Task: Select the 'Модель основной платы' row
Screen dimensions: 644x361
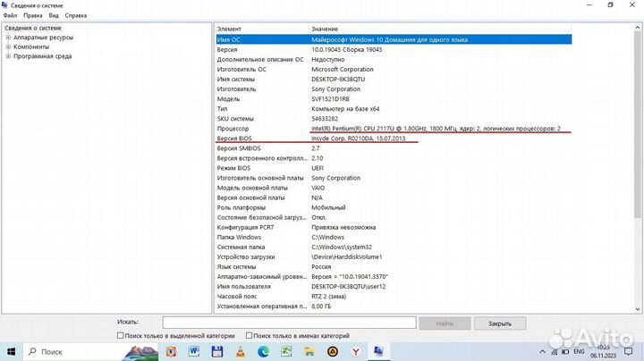Action: point(394,188)
